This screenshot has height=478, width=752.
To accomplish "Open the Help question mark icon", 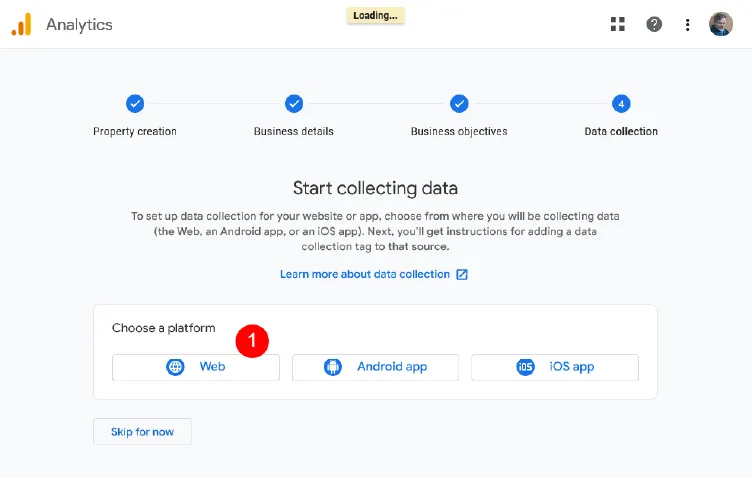I will (x=654, y=24).
